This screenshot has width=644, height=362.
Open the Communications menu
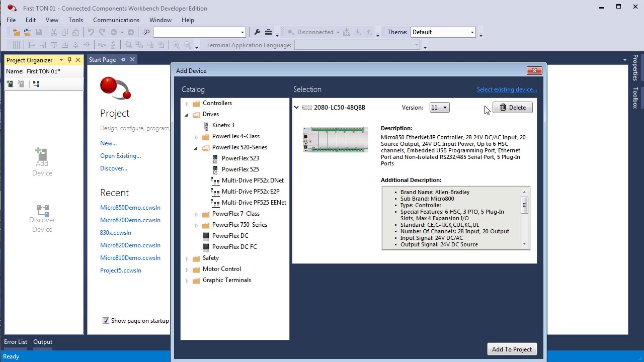point(116,20)
